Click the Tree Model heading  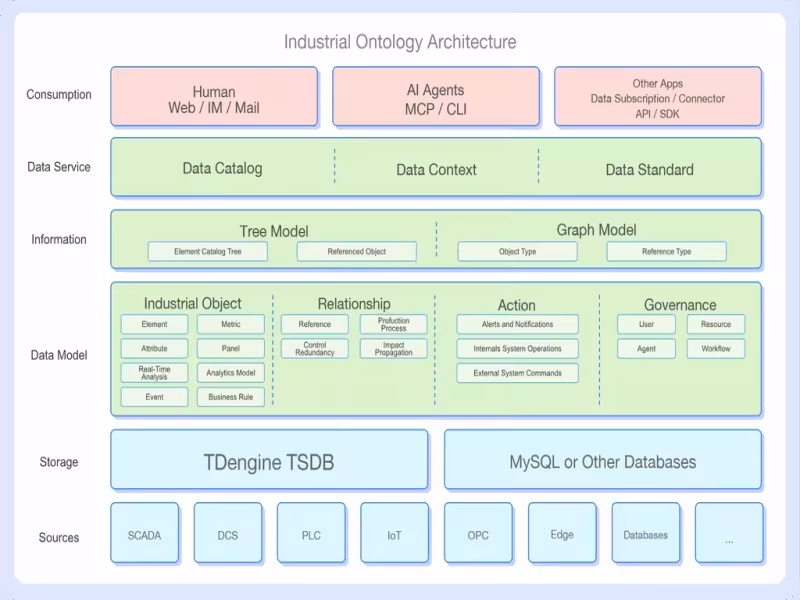click(x=274, y=231)
